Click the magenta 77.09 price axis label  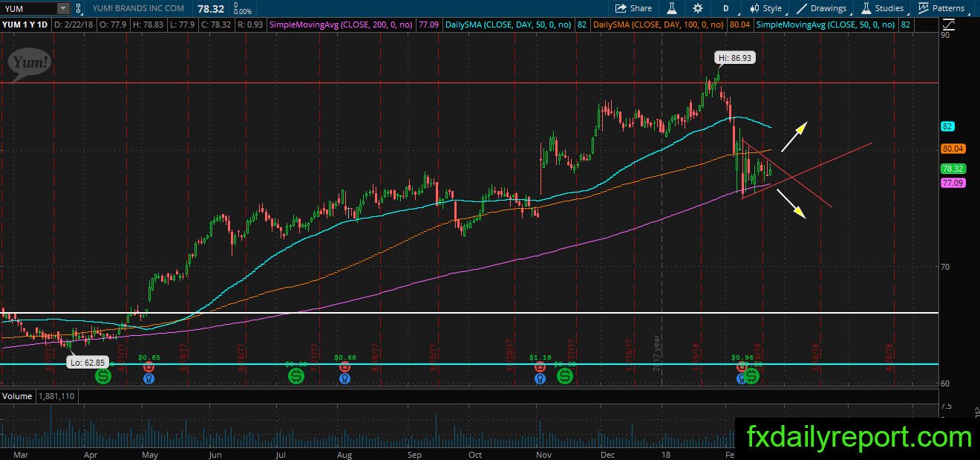[952, 182]
